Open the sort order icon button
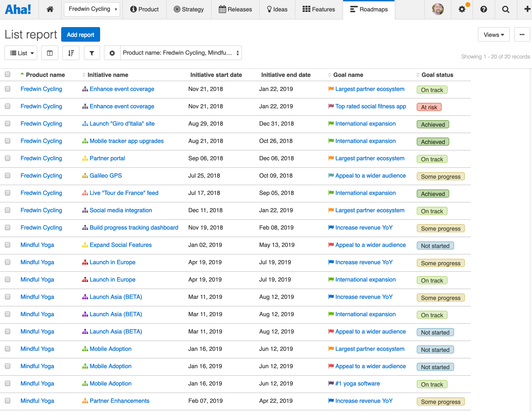532x412 pixels. [71, 53]
